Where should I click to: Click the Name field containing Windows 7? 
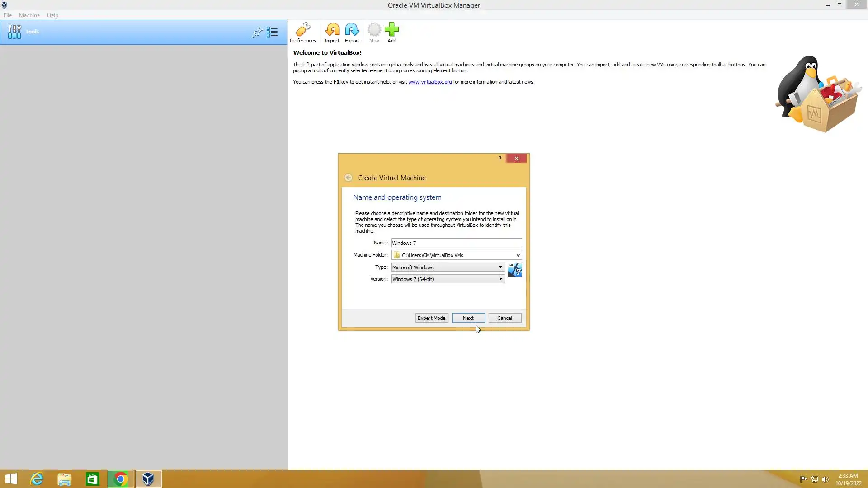pos(456,243)
